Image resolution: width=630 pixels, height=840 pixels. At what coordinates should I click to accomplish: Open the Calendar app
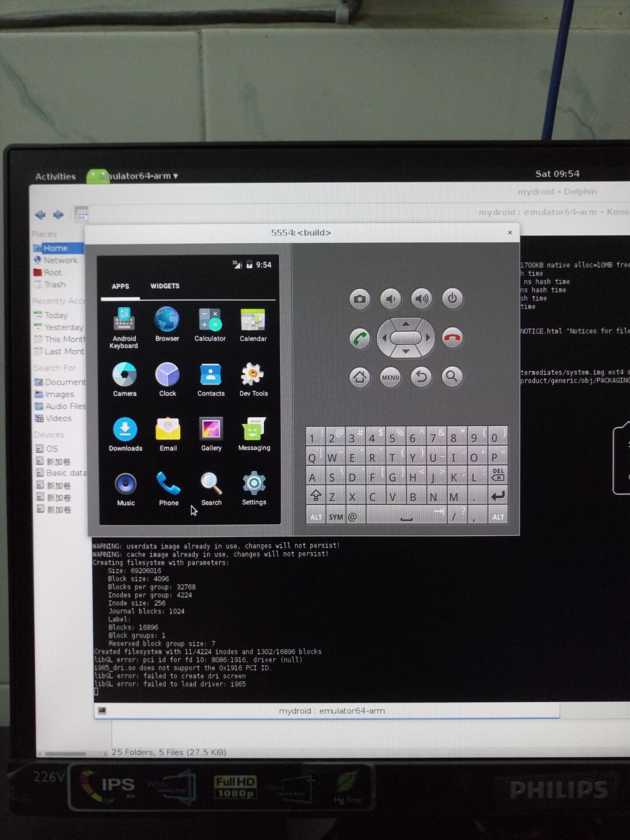[253, 325]
